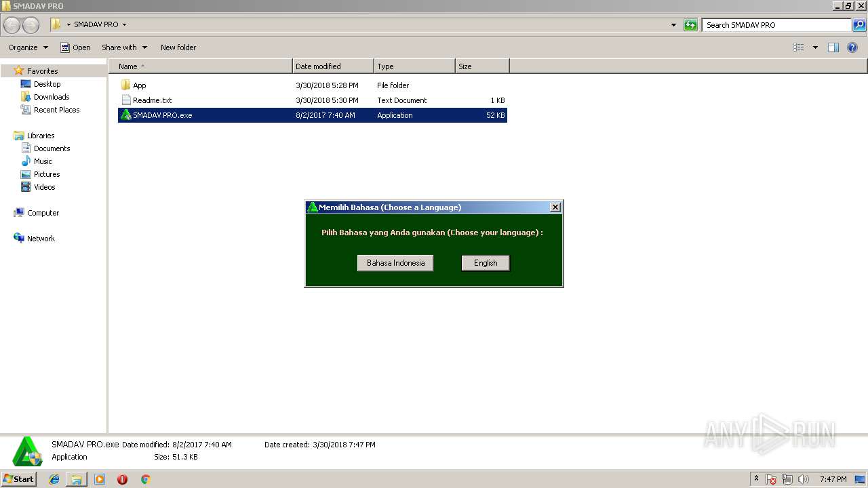Select the SMADAV PRO.exe application icon
The image size is (868, 488).
[125, 115]
